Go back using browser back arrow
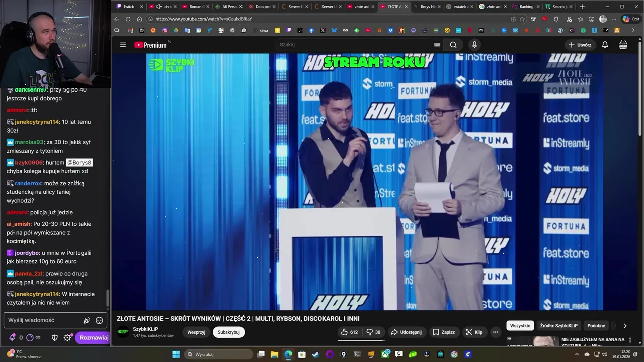The height and width of the screenshot is (362, 644). coord(117,19)
